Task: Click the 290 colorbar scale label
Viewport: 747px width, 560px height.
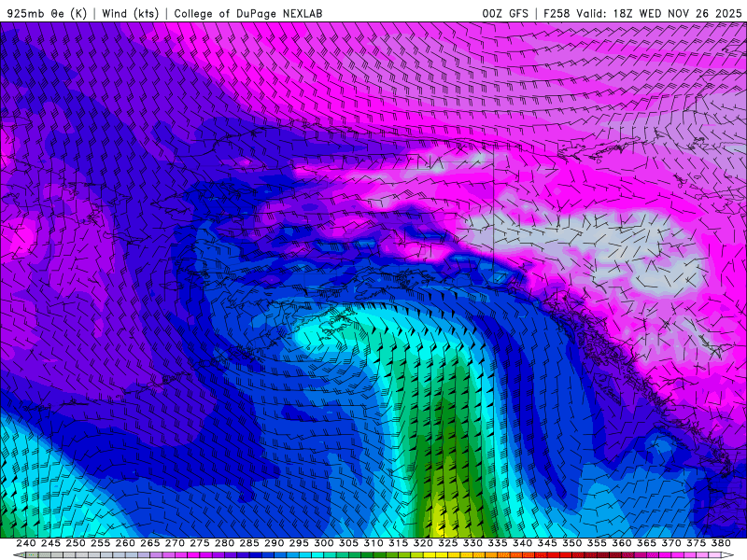Action: click(274, 543)
